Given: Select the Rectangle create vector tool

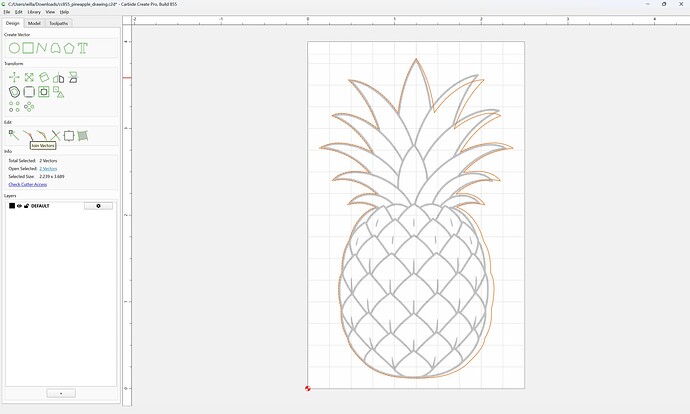Looking at the screenshot, I should click(28, 48).
